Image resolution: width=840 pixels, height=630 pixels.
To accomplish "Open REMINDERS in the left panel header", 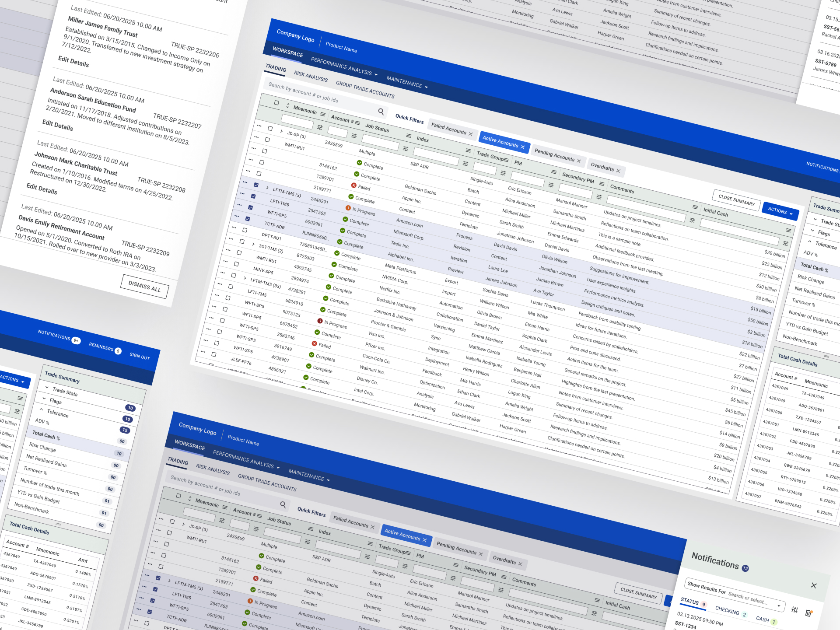I will coord(105,348).
